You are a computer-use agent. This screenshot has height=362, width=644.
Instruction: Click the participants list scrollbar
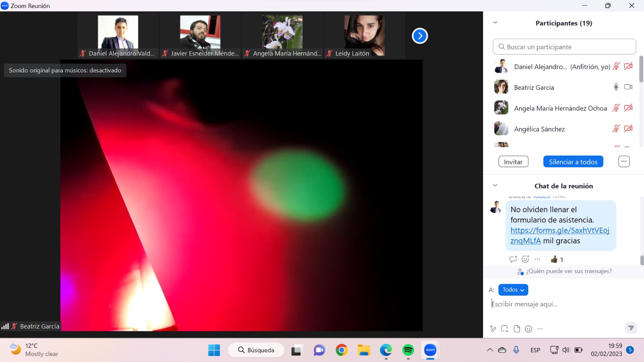(x=641, y=69)
